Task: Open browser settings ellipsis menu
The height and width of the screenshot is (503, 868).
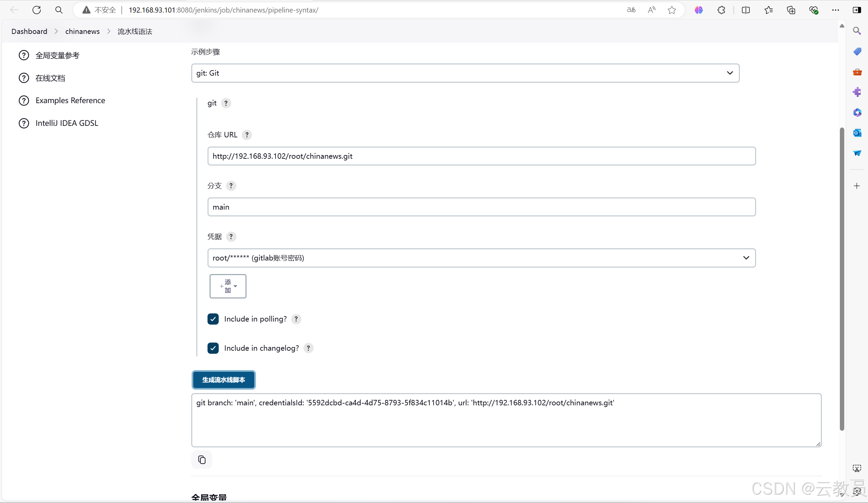Action: pyautogui.click(x=836, y=10)
